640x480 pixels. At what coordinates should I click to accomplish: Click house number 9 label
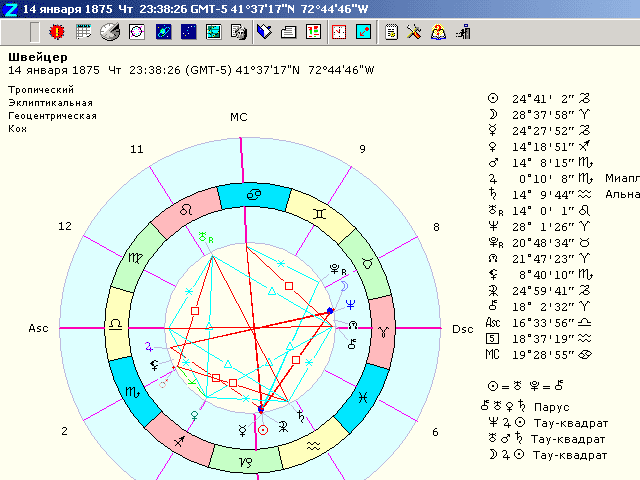pyautogui.click(x=362, y=149)
